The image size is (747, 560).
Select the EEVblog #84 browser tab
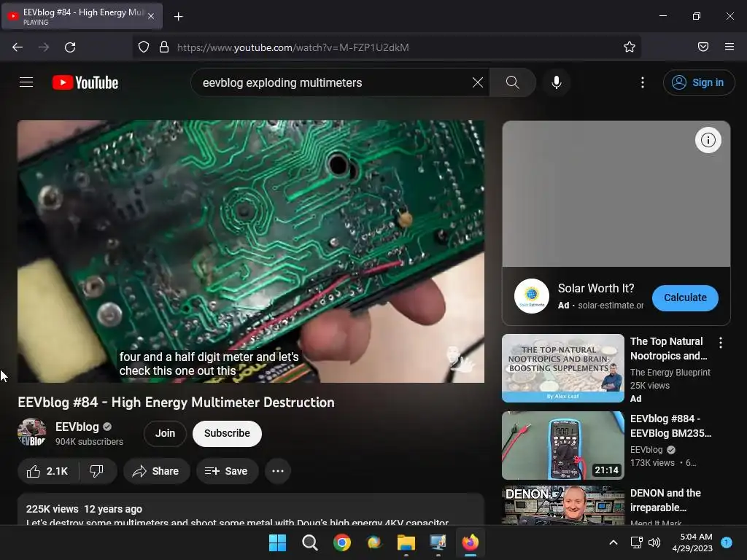[82, 17]
